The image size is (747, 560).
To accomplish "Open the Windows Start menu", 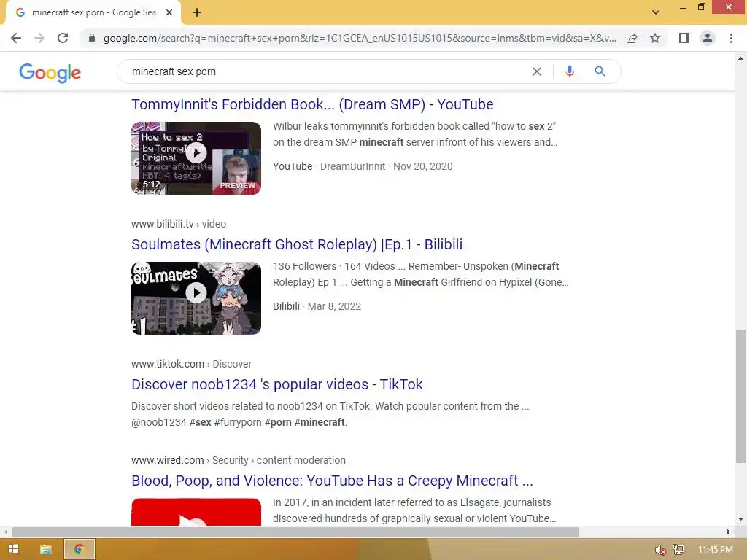I will tap(13, 550).
